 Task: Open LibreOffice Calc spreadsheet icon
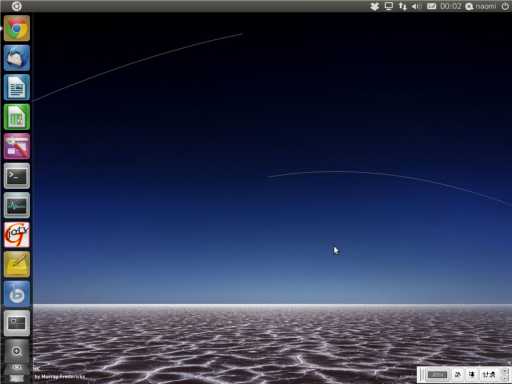pyautogui.click(x=17, y=117)
